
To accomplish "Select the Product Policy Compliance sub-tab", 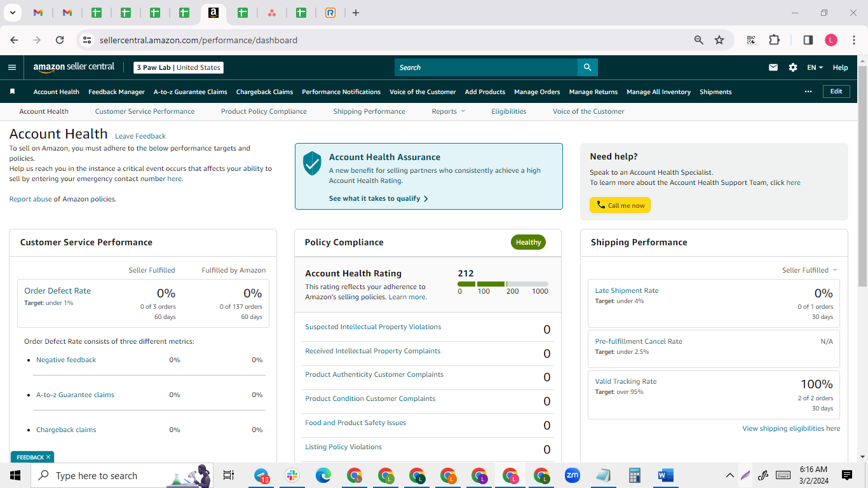I will [x=264, y=111].
